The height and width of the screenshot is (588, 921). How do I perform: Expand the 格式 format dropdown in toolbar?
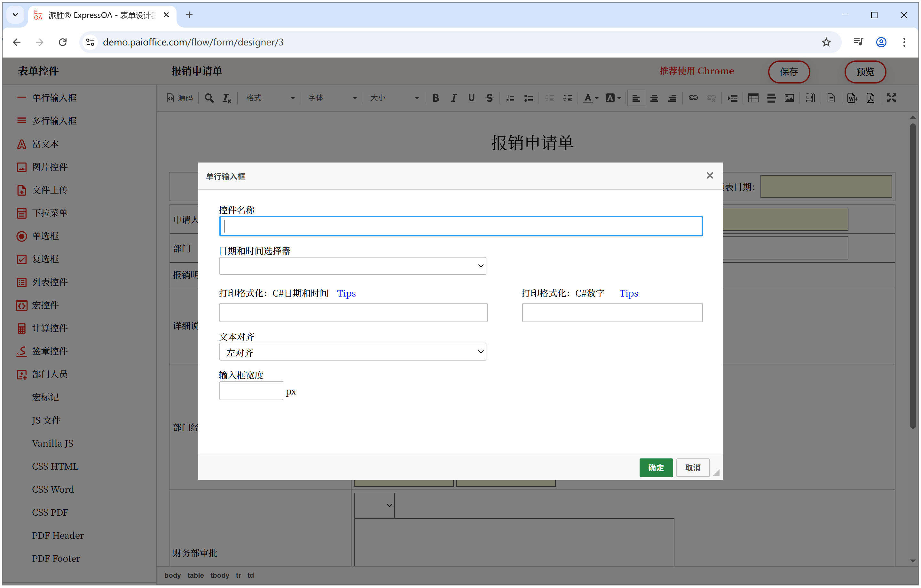tap(270, 98)
